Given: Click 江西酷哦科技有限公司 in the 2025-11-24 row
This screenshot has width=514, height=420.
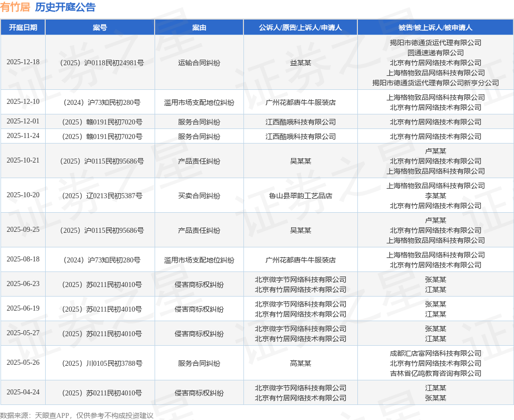Looking at the screenshot, I should pyautogui.click(x=300, y=136).
